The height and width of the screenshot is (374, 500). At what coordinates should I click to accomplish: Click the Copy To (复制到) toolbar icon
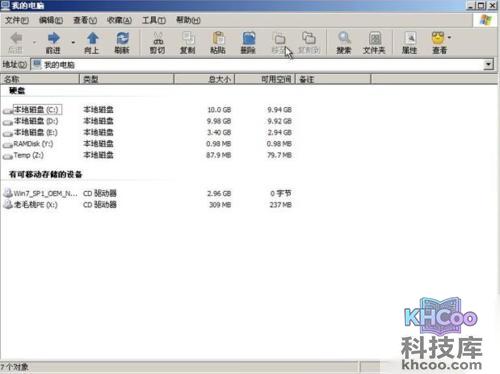tap(309, 38)
